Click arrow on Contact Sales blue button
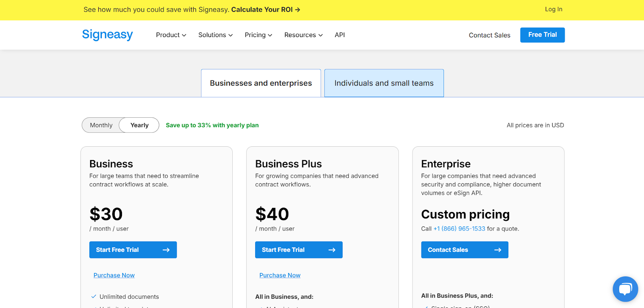644x308 pixels. (497, 250)
